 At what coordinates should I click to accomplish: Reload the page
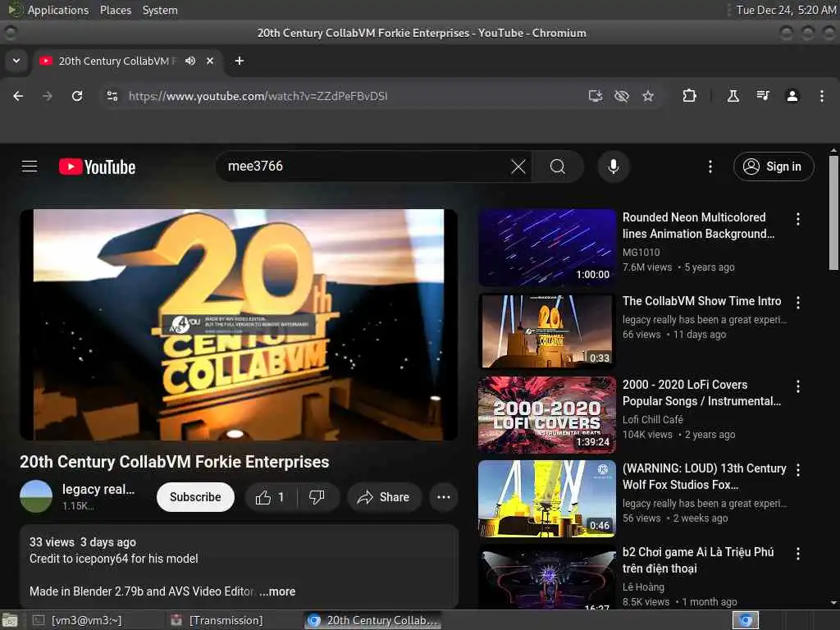pos(77,96)
